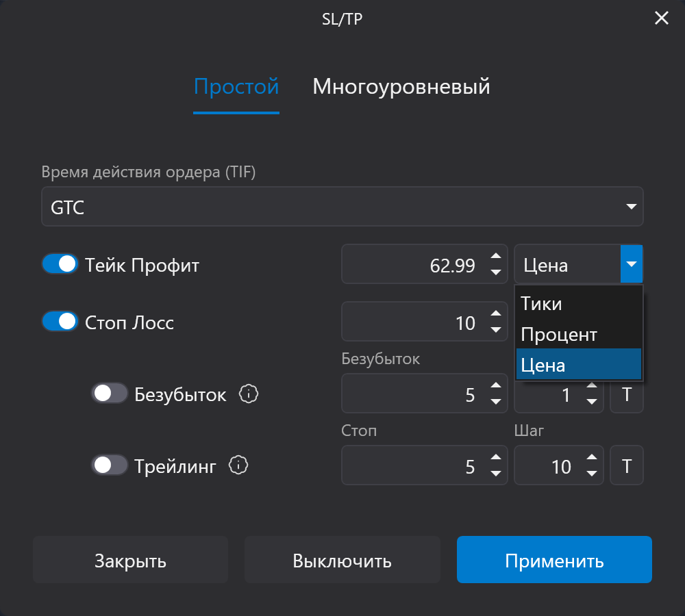Turn off the Стоп Лосс toggle
Screen dimensions: 685x616
[60, 322]
